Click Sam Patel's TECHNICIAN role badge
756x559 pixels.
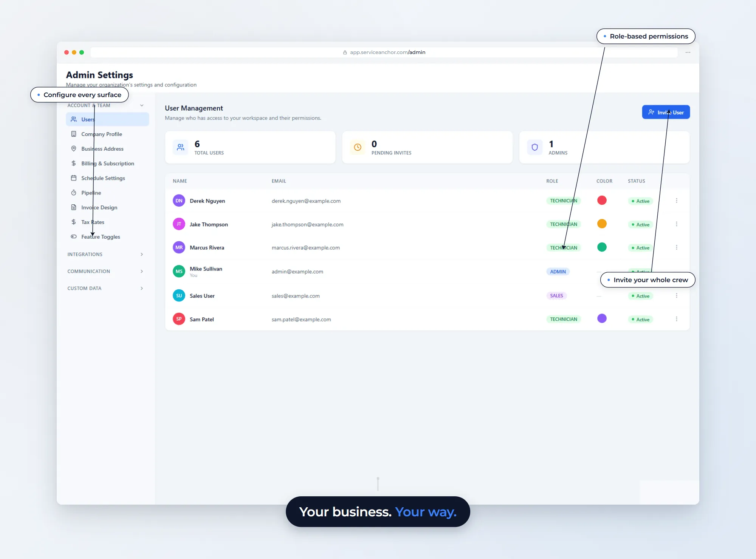pyautogui.click(x=564, y=319)
